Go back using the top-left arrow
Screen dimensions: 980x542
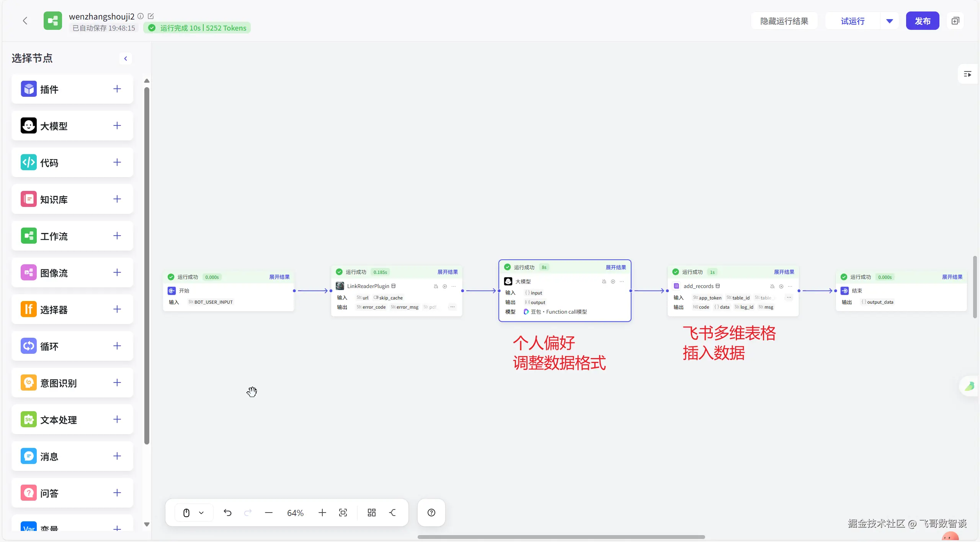(25, 21)
